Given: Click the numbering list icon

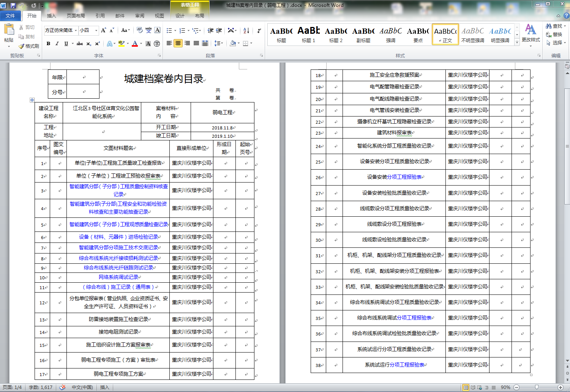Looking at the screenshot, I should pos(182,30).
